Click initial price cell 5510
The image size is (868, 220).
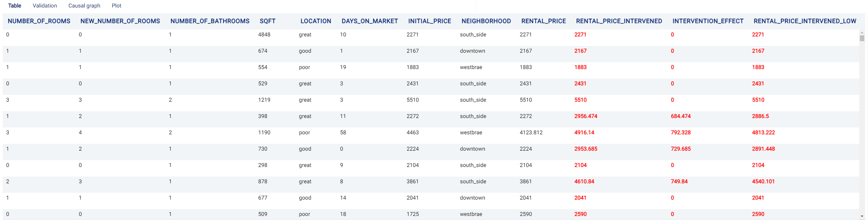coord(413,100)
